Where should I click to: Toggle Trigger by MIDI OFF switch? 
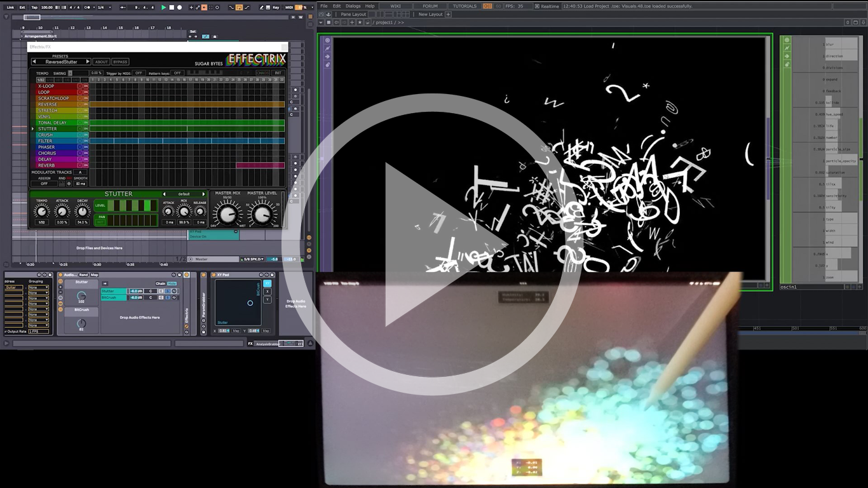click(139, 73)
